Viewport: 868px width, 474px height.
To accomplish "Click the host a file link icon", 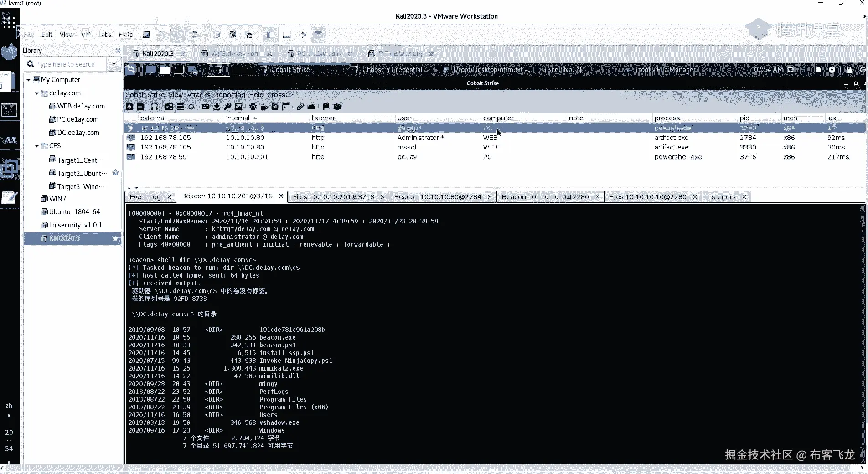I will [x=300, y=107].
